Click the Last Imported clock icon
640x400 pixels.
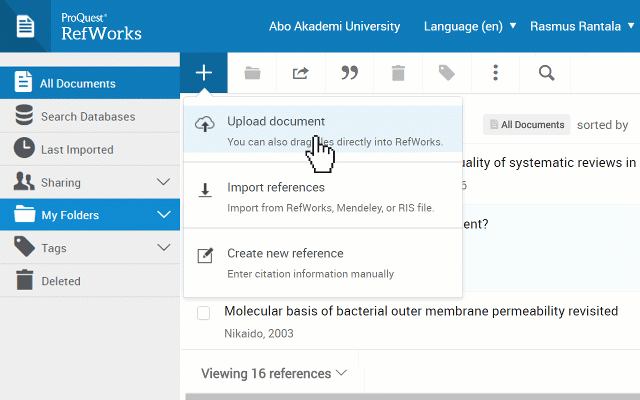pyautogui.click(x=24, y=148)
